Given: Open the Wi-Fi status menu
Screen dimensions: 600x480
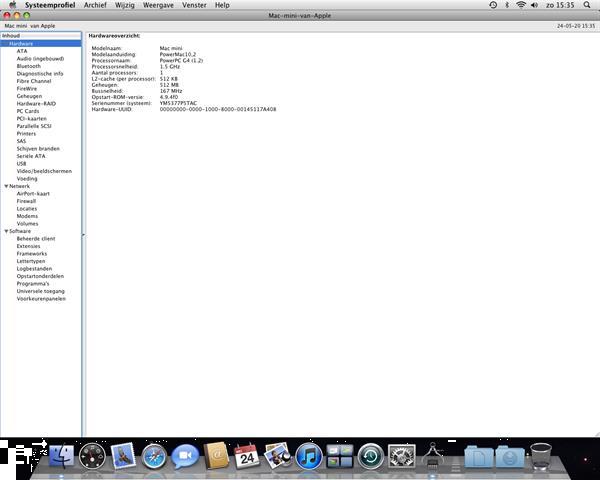Looking at the screenshot, I should tap(521, 5).
